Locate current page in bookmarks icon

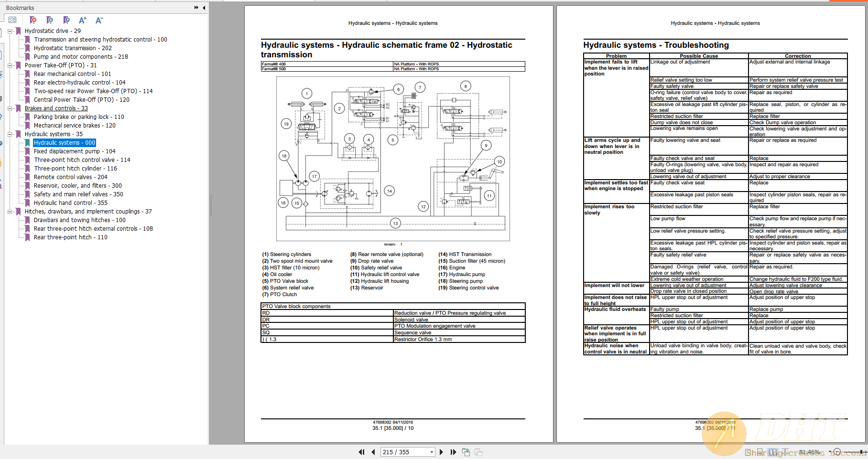pos(67,20)
